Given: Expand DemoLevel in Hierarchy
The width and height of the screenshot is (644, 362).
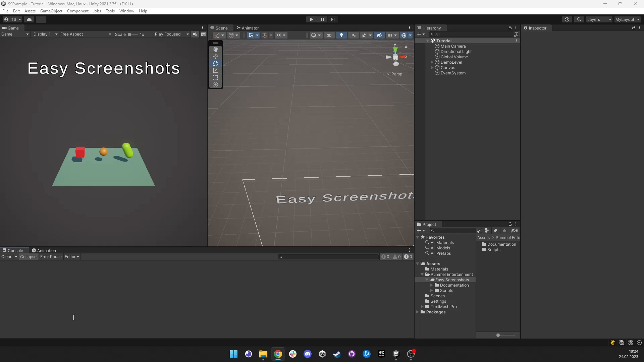Looking at the screenshot, I should (432, 62).
